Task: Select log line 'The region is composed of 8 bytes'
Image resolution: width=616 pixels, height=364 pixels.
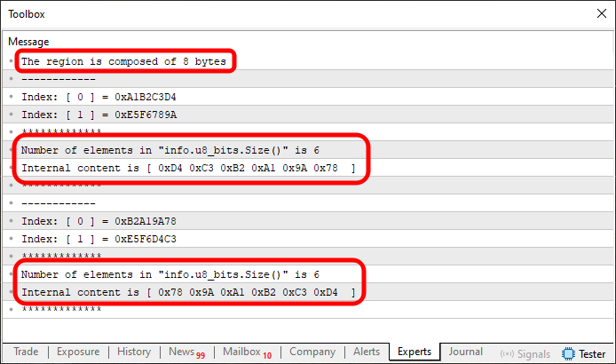Action: [308, 61]
